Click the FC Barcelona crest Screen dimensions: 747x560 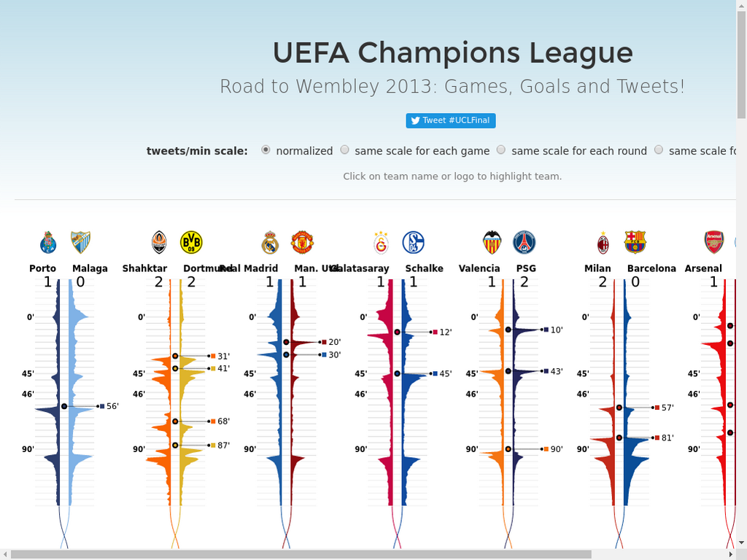pos(635,242)
